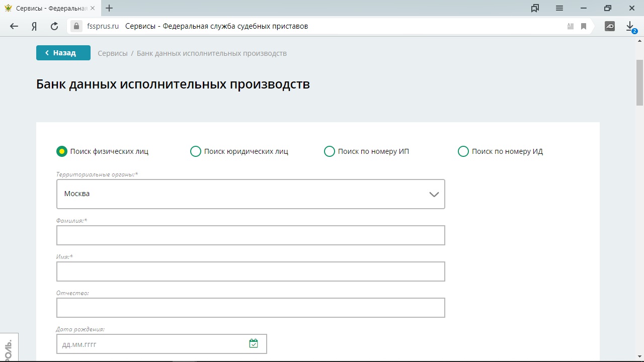This screenshot has width=644, height=362.
Task: Focus the Отчество input field
Action: click(x=251, y=308)
